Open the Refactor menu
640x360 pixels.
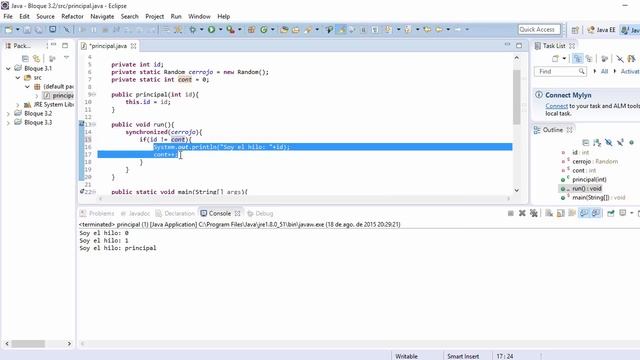click(72, 16)
